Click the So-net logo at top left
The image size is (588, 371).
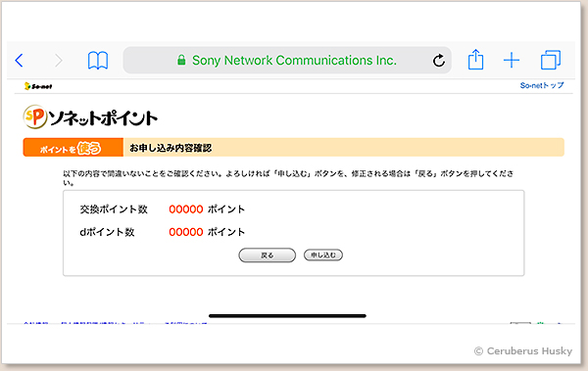tap(38, 86)
